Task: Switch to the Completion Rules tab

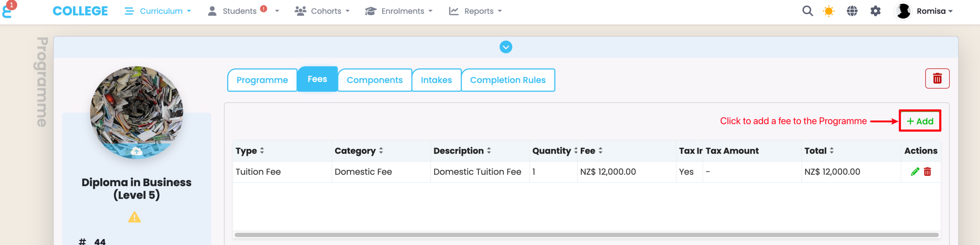Action: pyautogui.click(x=508, y=80)
